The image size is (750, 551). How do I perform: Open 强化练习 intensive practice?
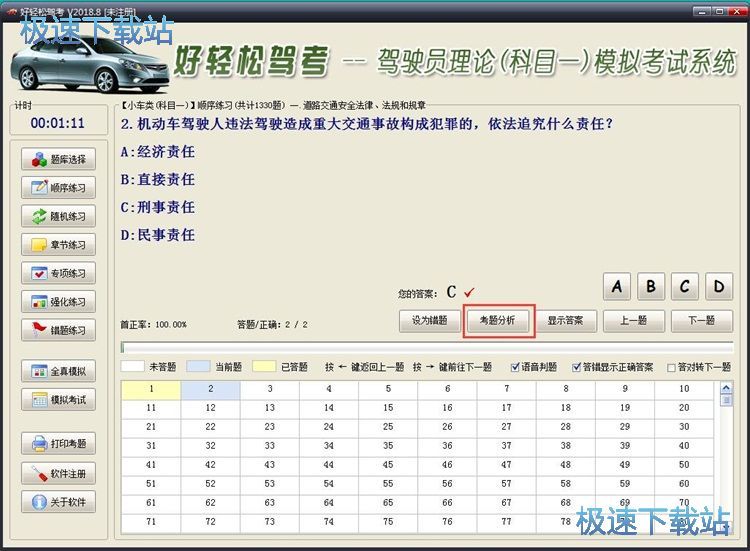coord(58,302)
